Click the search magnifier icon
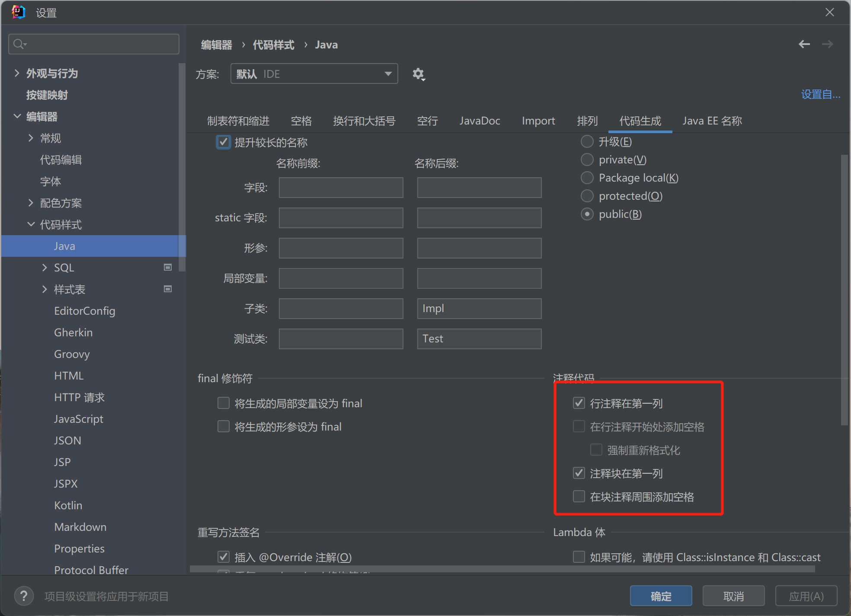This screenshot has width=851, height=616. coord(19,44)
